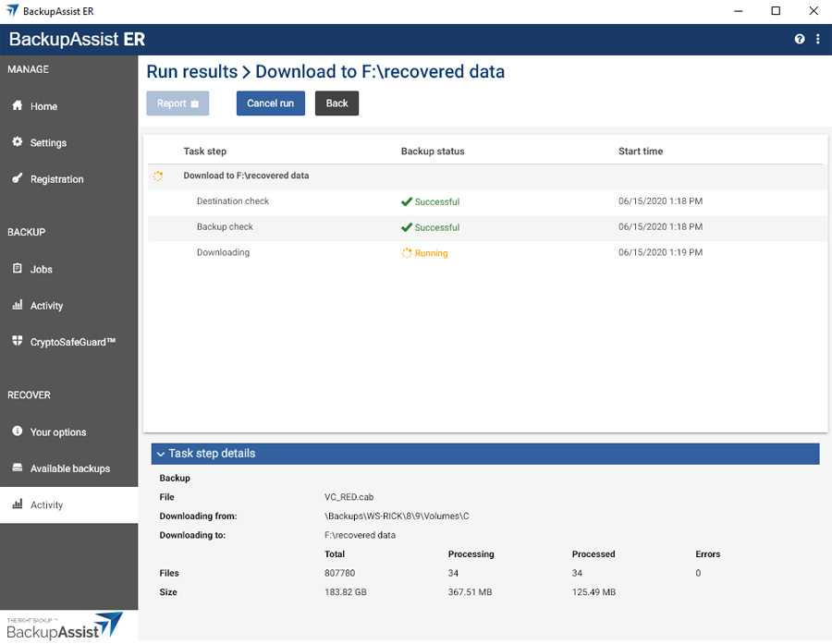The width and height of the screenshot is (832, 644).
Task: Click the BackupAssist logo at sidebar bottom
Action: pyautogui.click(x=65, y=626)
